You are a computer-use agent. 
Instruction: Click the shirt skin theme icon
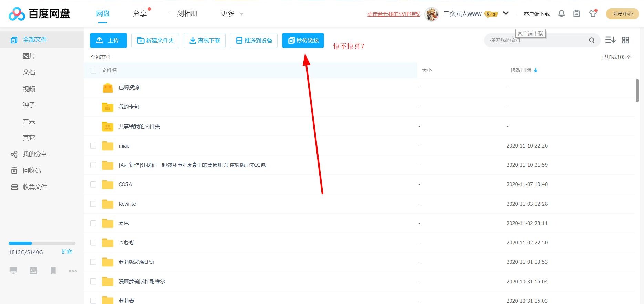(593, 13)
